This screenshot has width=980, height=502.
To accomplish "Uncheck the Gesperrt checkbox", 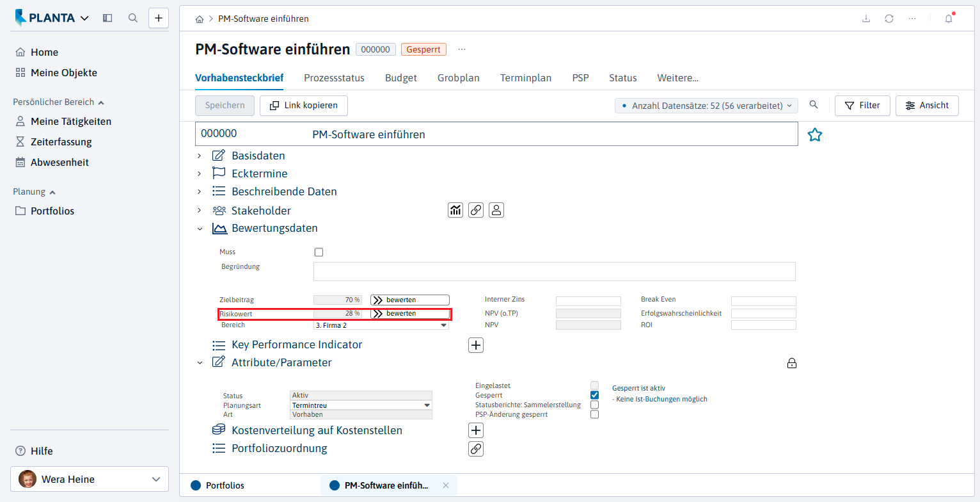I will 594,395.
